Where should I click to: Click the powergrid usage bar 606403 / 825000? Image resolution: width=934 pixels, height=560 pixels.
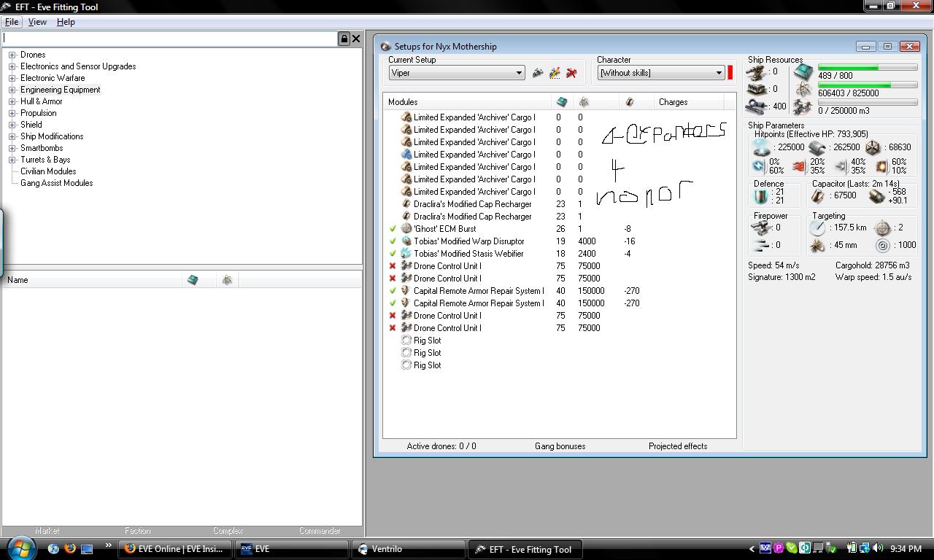coord(868,85)
